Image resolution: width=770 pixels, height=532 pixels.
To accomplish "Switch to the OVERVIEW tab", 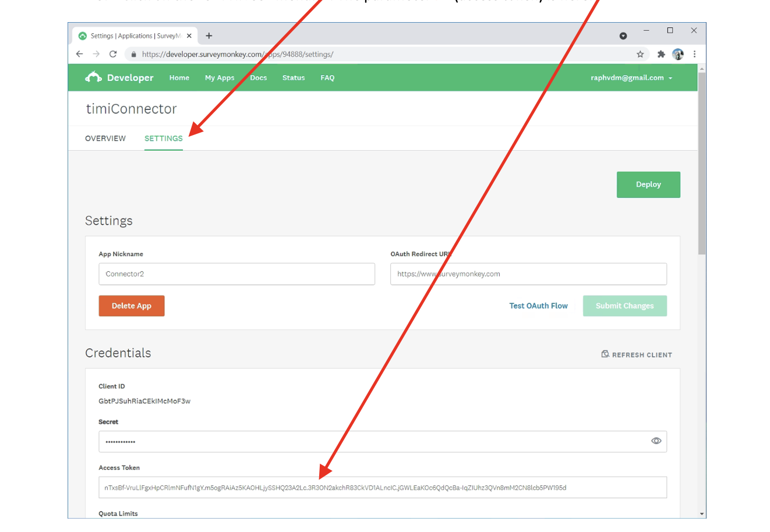I will pyautogui.click(x=105, y=139).
